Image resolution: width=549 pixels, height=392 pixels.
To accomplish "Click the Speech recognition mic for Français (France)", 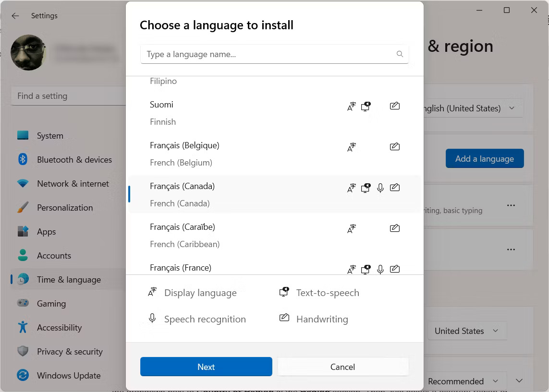I will [380, 269].
